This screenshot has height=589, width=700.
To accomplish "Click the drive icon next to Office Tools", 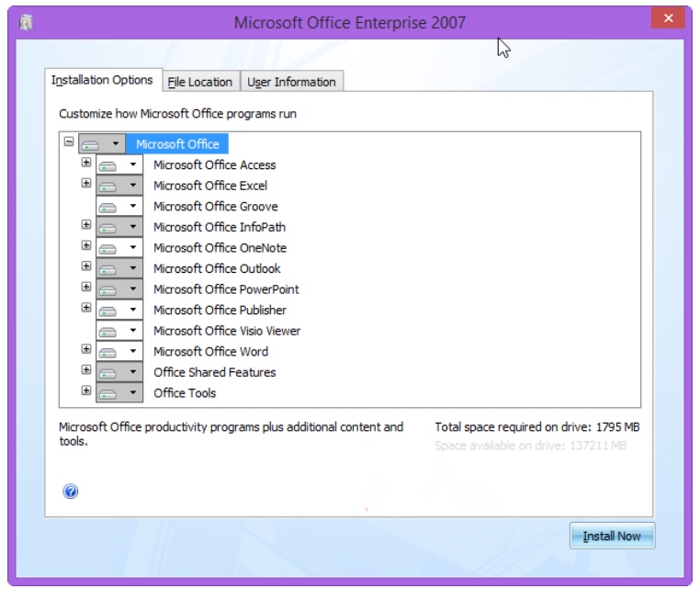I will (x=108, y=393).
